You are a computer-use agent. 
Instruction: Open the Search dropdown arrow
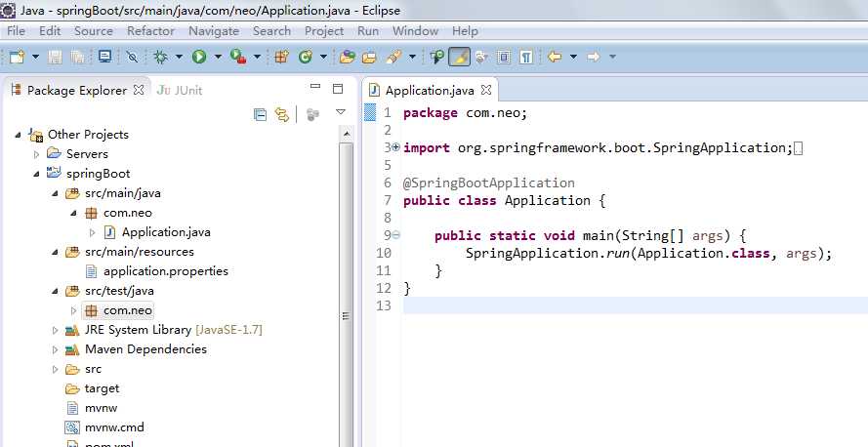(412, 57)
